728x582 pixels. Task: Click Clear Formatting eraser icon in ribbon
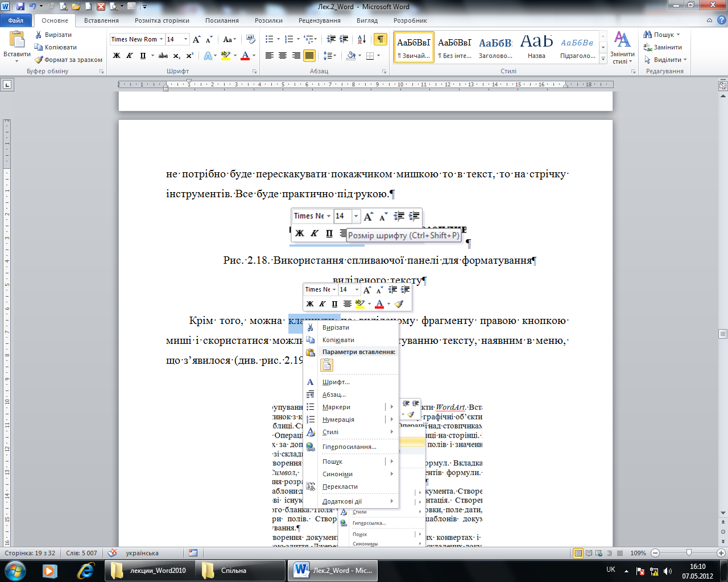coord(250,39)
